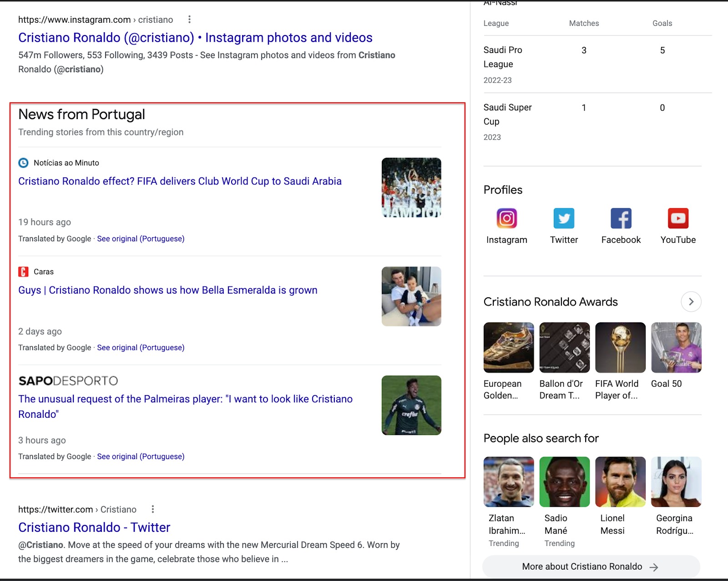See original Portuguese of the Club World Cup article

[x=140, y=238]
